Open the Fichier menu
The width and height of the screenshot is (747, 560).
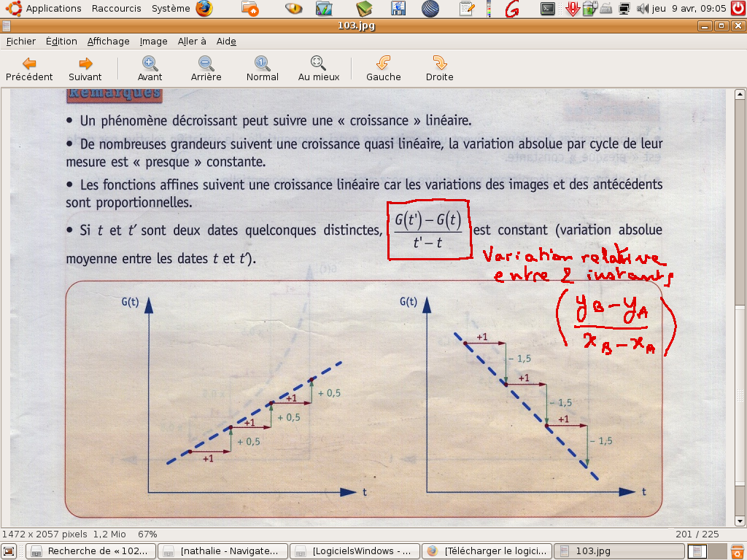click(x=21, y=42)
